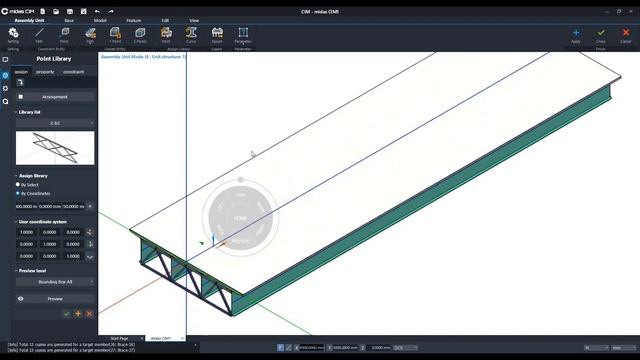Collapse the User coordinate system section
The height and width of the screenshot is (360, 640).
pos(16,222)
